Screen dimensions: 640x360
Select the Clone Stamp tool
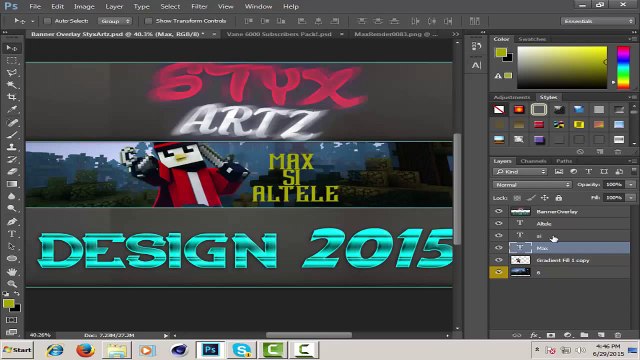(11, 147)
